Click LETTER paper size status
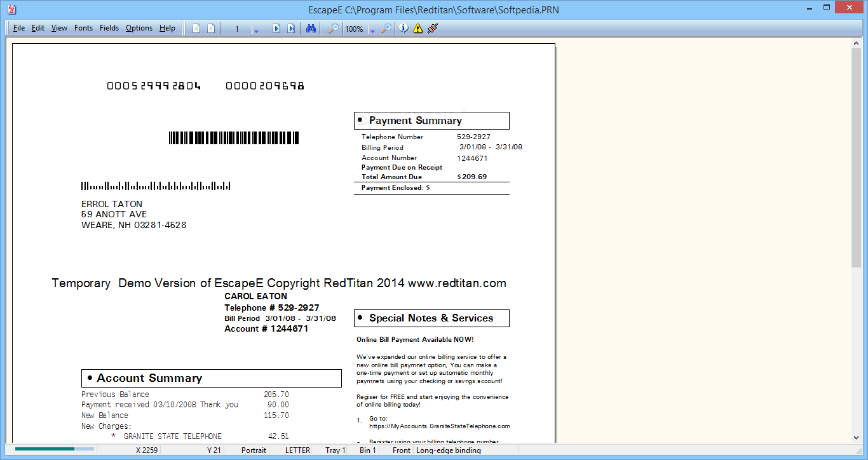Screen dimensions: 868x460 click(x=297, y=450)
